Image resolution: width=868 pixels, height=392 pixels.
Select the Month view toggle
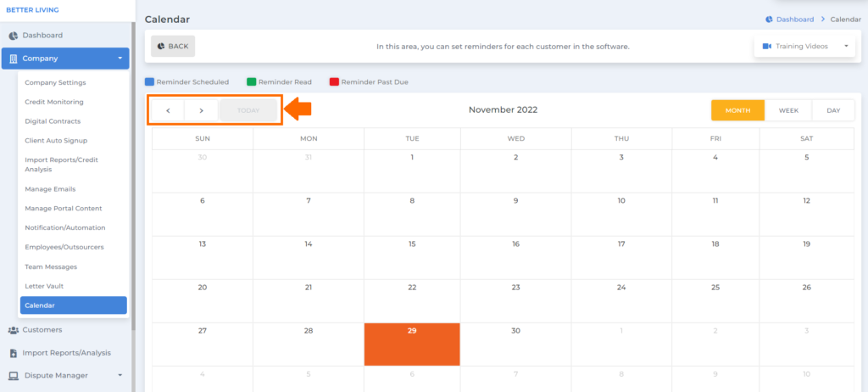[738, 110]
